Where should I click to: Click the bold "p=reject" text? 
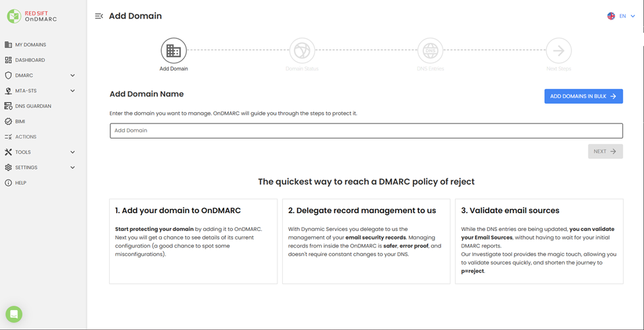473,271
